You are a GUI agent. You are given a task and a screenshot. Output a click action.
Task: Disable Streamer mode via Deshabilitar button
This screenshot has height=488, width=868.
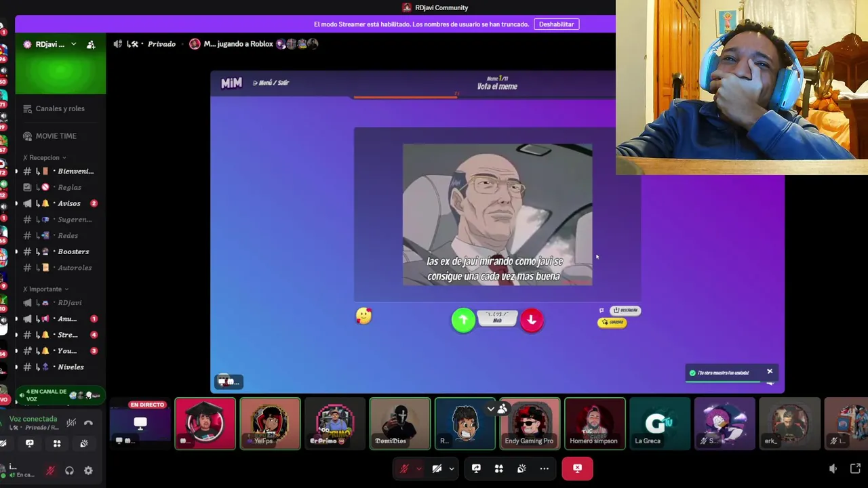(556, 24)
